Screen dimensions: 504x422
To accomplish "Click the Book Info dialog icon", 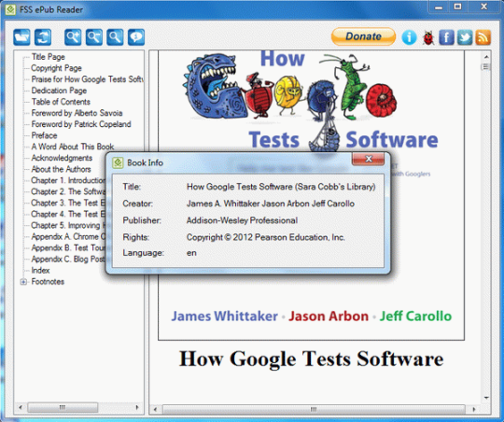I will click(118, 162).
